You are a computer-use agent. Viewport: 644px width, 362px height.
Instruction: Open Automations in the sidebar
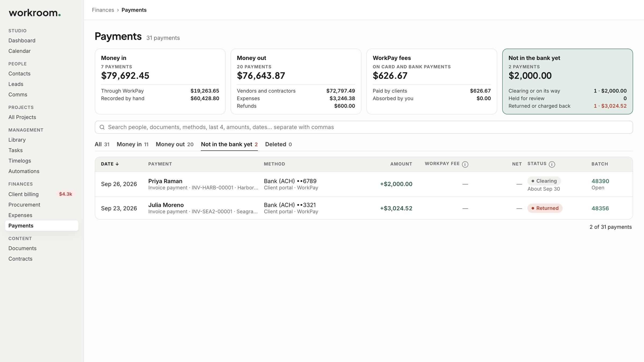click(24, 171)
